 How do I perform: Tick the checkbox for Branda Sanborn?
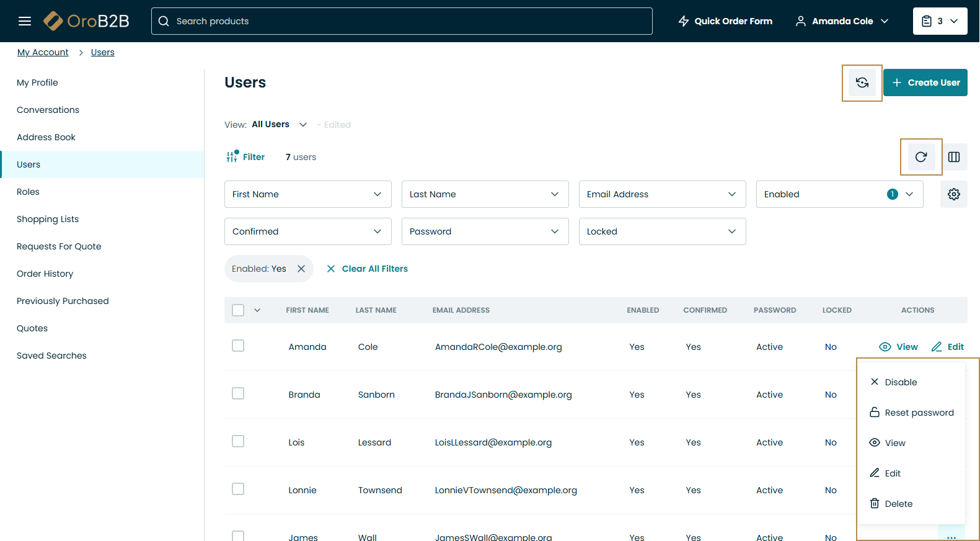[238, 393]
